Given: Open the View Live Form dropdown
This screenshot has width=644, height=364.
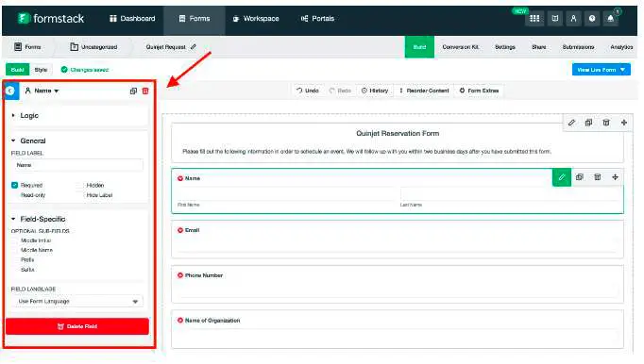Looking at the screenshot, I should tap(601, 70).
